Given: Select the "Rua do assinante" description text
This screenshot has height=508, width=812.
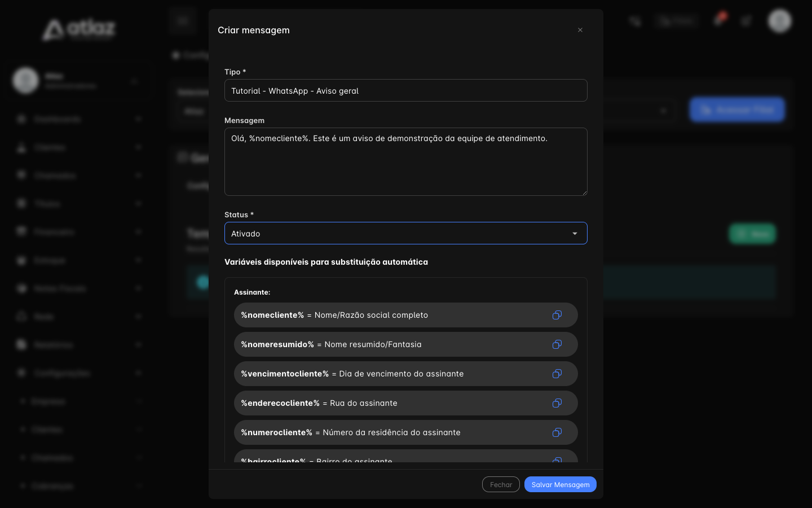Looking at the screenshot, I should point(364,403).
